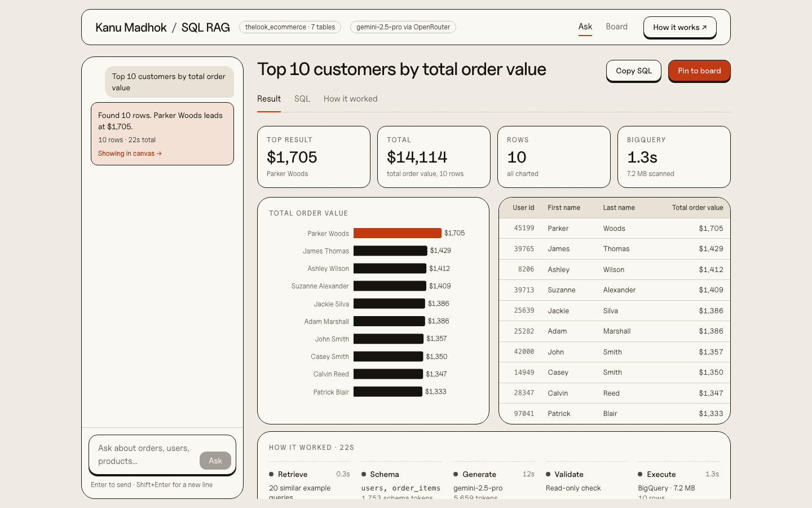Click the Total order value column header
The width and height of the screenshot is (812, 508).
(698, 208)
